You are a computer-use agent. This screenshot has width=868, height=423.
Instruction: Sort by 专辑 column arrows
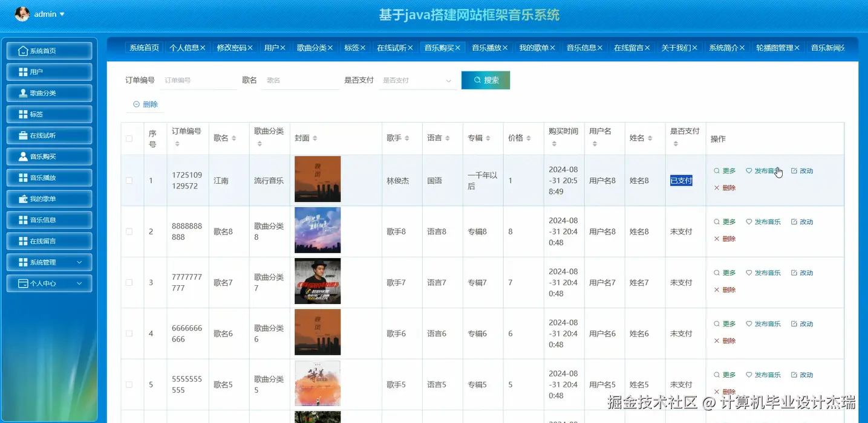point(488,138)
